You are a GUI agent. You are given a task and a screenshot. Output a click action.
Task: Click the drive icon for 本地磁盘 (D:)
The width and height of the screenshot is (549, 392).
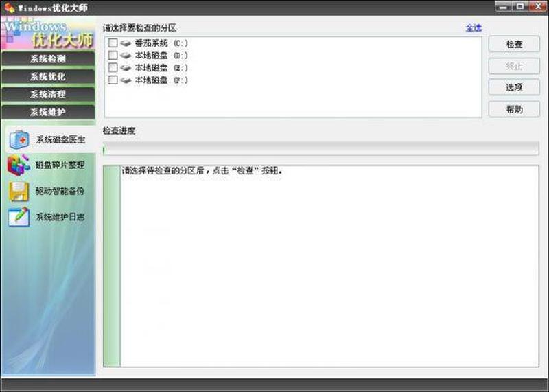point(126,56)
